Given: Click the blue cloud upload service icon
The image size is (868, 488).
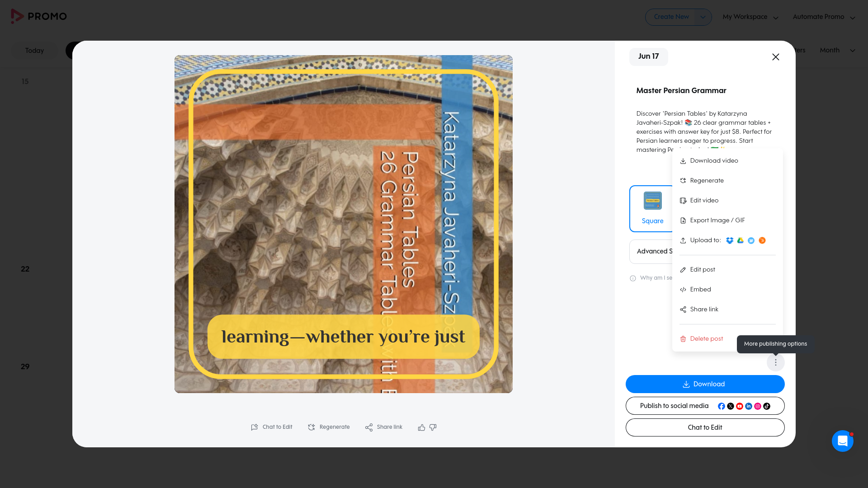Looking at the screenshot, I should pyautogui.click(x=751, y=240).
